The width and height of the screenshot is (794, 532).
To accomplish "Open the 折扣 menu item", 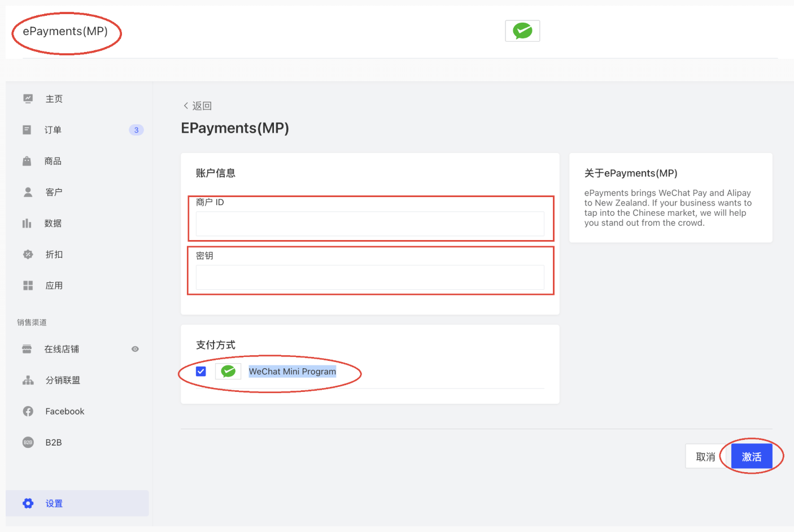I will pyautogui.click(x=54, y=254).
